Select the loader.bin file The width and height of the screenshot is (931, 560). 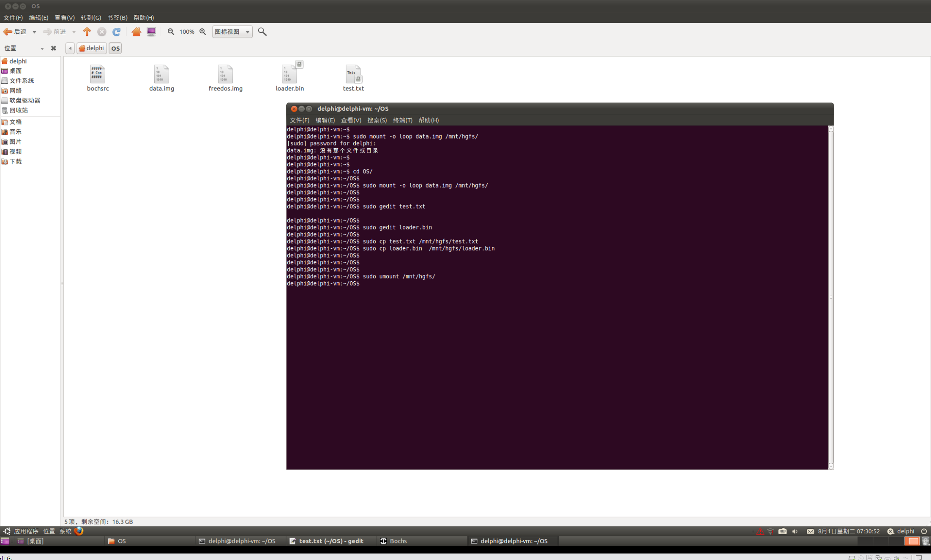point(289,75)
